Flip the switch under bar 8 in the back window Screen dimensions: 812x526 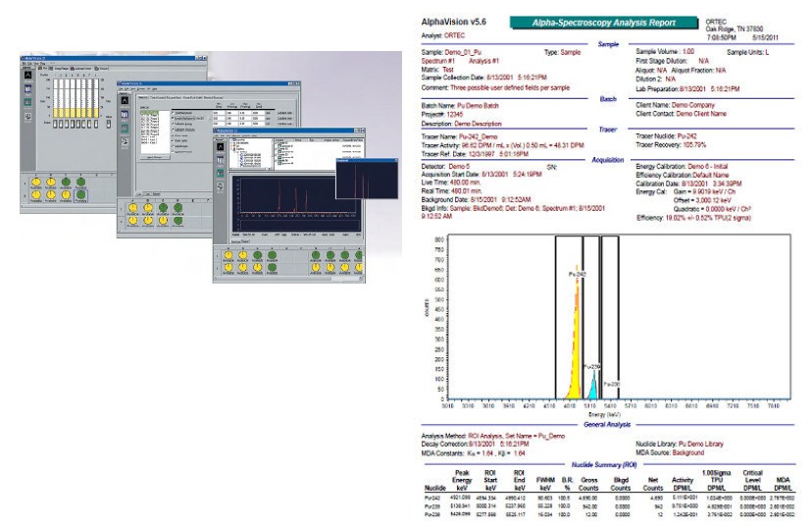pos(96,124)
